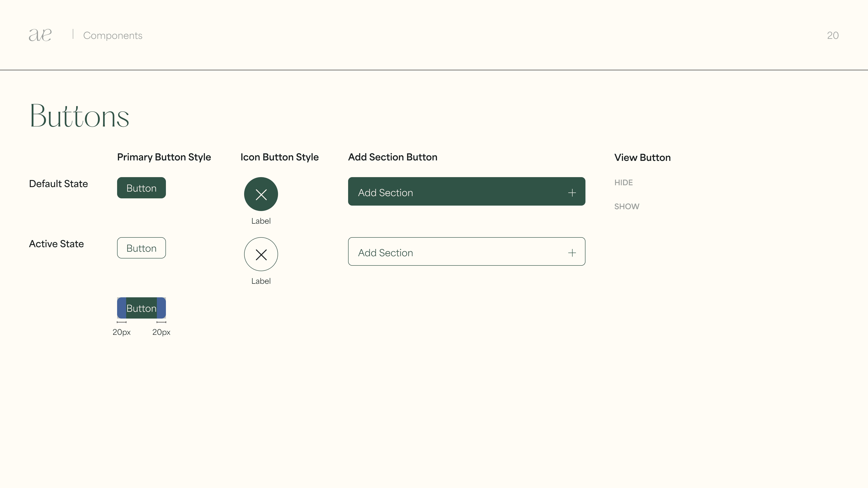
Task: Click Button with blue padding highlights
Action: click(x=141, y=308)
